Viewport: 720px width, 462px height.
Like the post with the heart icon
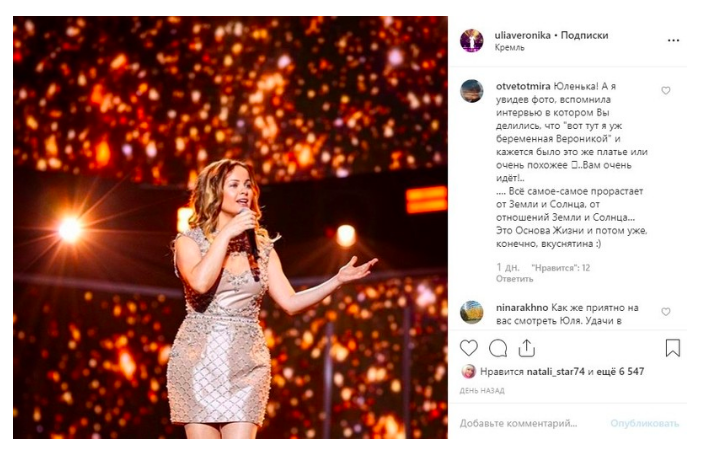[469, 348]
